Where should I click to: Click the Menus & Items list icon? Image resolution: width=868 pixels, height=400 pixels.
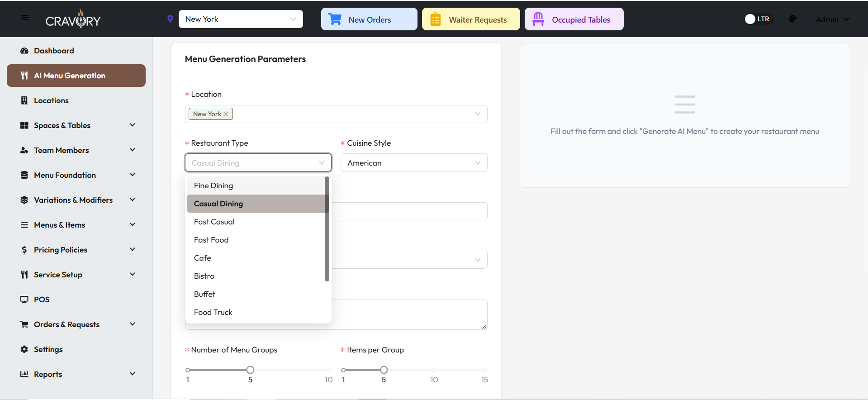[x=24, y=225]
